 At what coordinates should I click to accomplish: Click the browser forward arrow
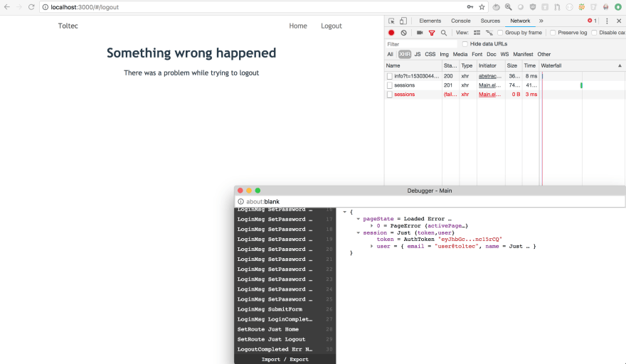[x=18, y=7]
